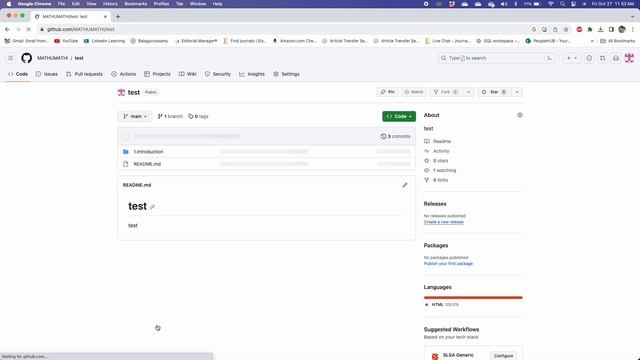Open the Chrome three-dot menu

[x=633, y=29]
